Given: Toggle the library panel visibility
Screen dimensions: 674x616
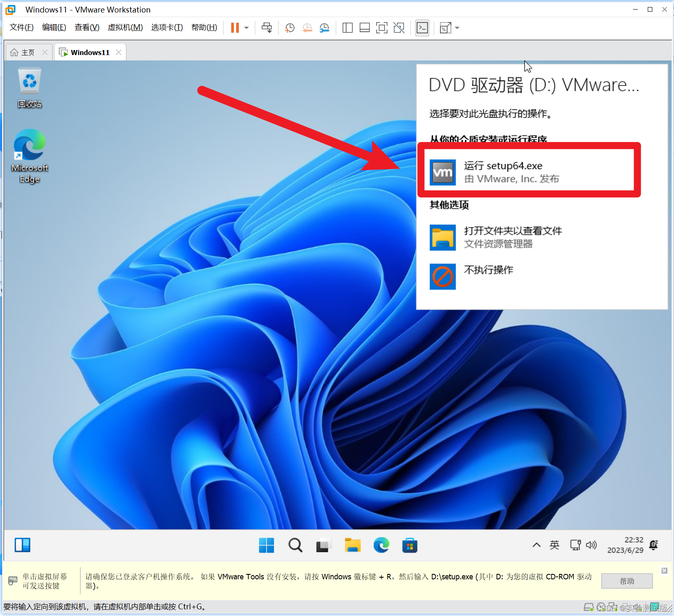Looking at the screenshot, I should click(x=347, y=28).
